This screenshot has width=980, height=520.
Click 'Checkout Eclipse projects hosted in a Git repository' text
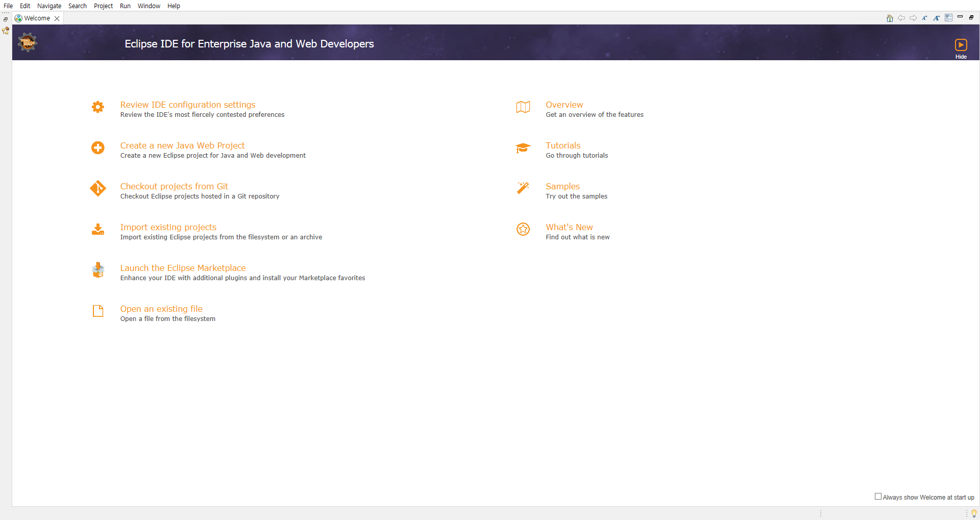200,196
